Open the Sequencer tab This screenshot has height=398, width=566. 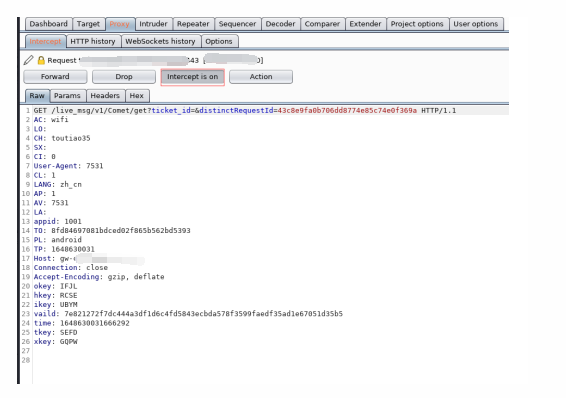point(237,24)
